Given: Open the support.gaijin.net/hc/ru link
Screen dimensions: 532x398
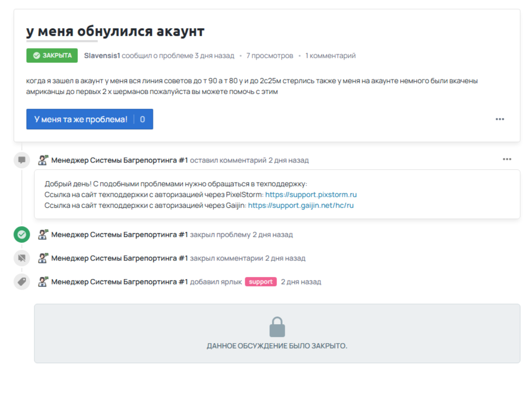Looking at the screenshot, I should [x=301, y=205].
